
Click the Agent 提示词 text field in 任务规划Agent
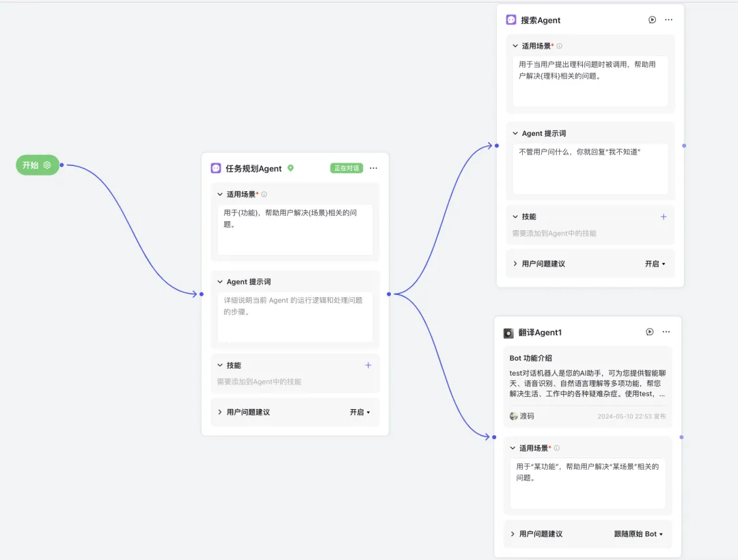pyautogui.click(x=295, y=317)
